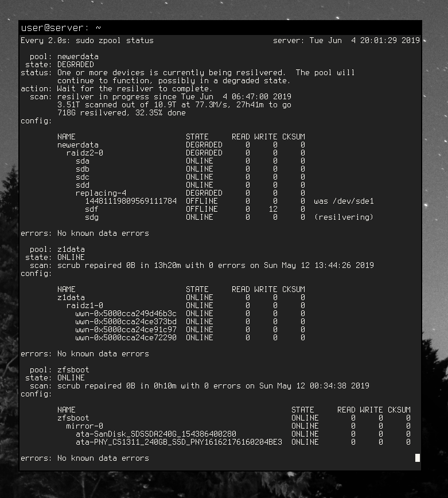Image resolution: width=448 pixels, height=498 pixels.
Task: Click 'Wait for the resilver to complete.'
Action: click(135, 88)
